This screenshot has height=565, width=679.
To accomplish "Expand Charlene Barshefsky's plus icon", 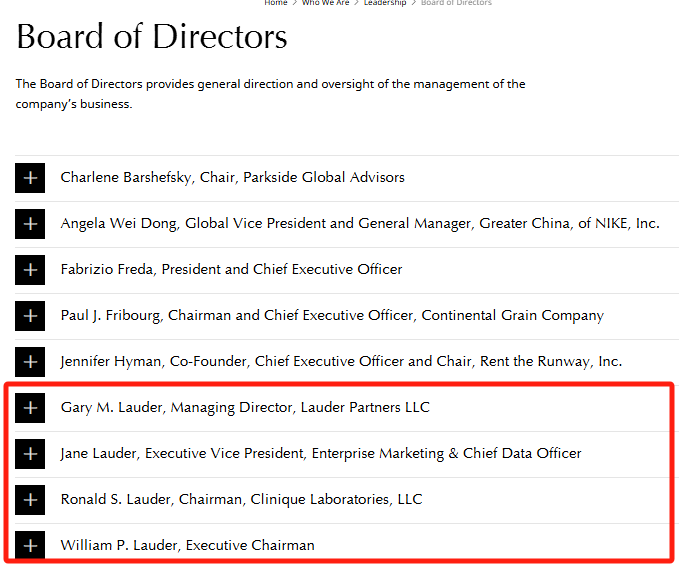I will [30, 178].
